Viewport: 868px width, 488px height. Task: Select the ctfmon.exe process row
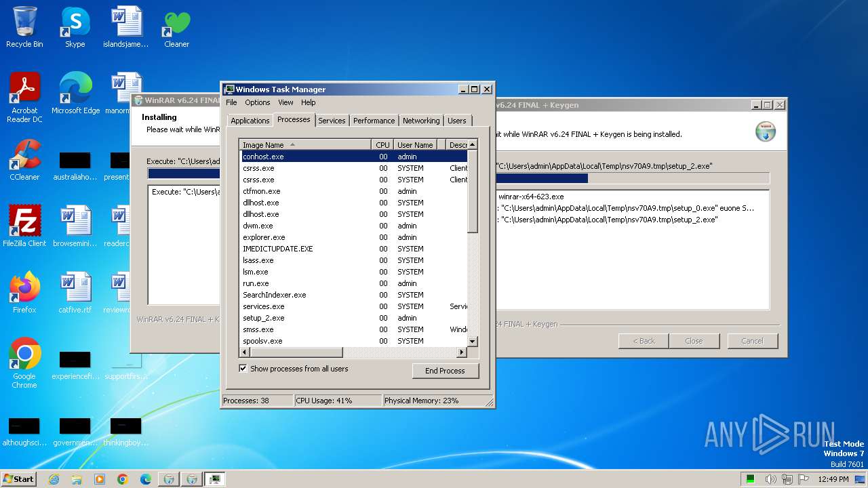tap(354, 191)
